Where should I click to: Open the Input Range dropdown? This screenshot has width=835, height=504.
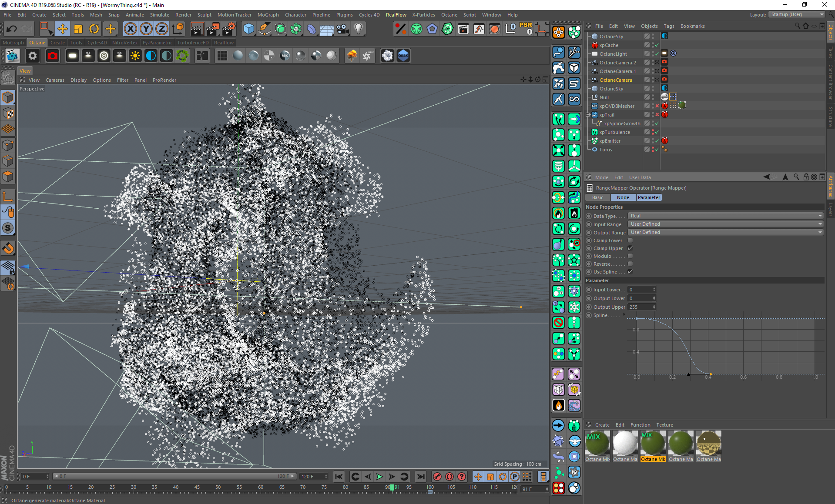[725, 224]
